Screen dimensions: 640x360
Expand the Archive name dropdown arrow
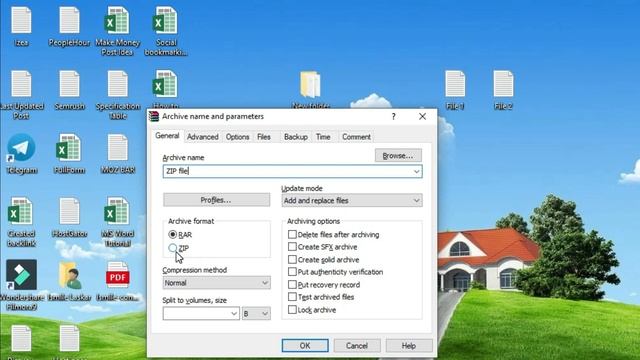(x=416, y=171)
